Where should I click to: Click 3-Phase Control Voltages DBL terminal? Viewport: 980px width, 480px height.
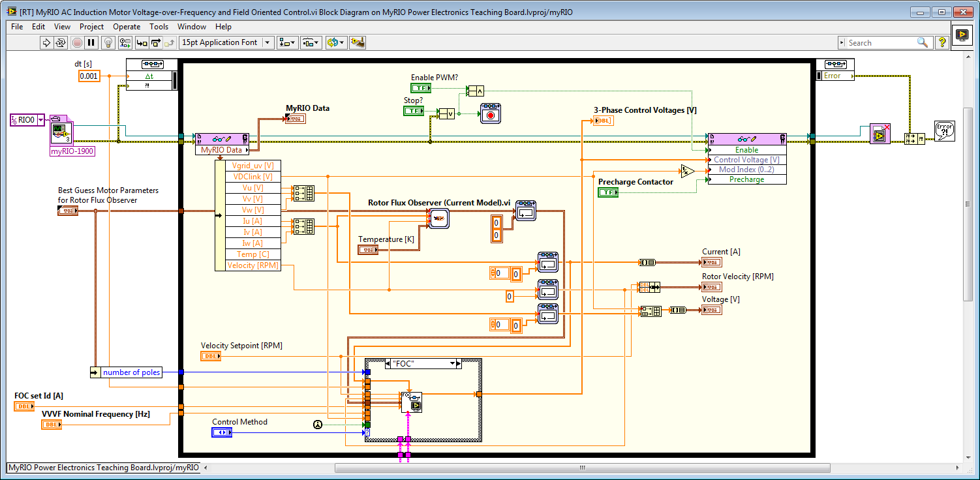pos(604,121)
